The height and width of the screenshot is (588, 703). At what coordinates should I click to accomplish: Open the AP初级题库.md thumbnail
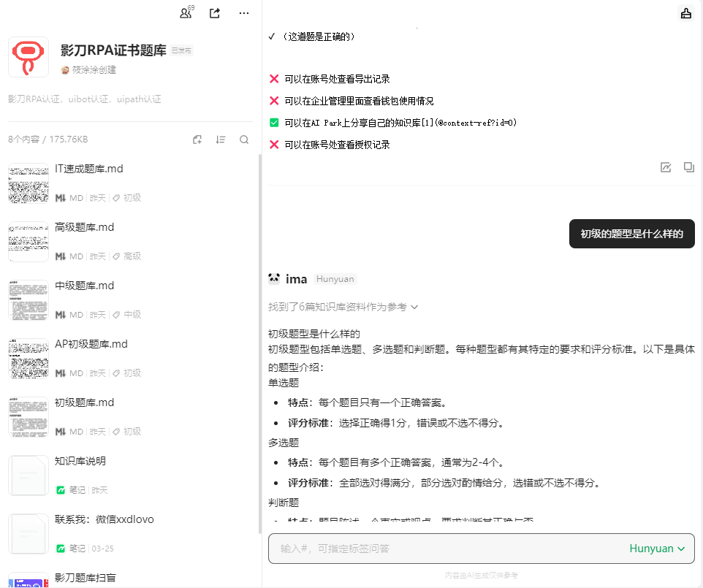[28, 359]
